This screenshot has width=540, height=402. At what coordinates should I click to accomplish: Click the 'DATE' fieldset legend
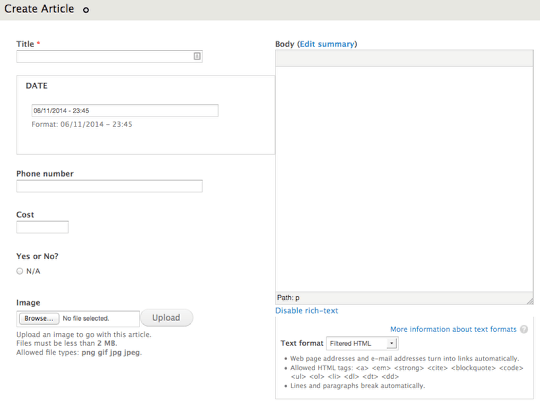[x=37, y=86]
